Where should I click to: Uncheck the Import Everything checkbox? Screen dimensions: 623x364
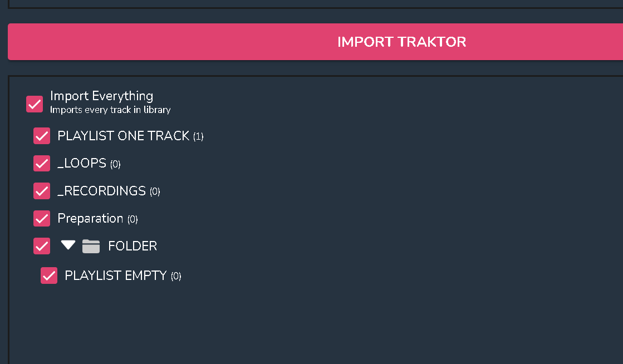[35, 104]
